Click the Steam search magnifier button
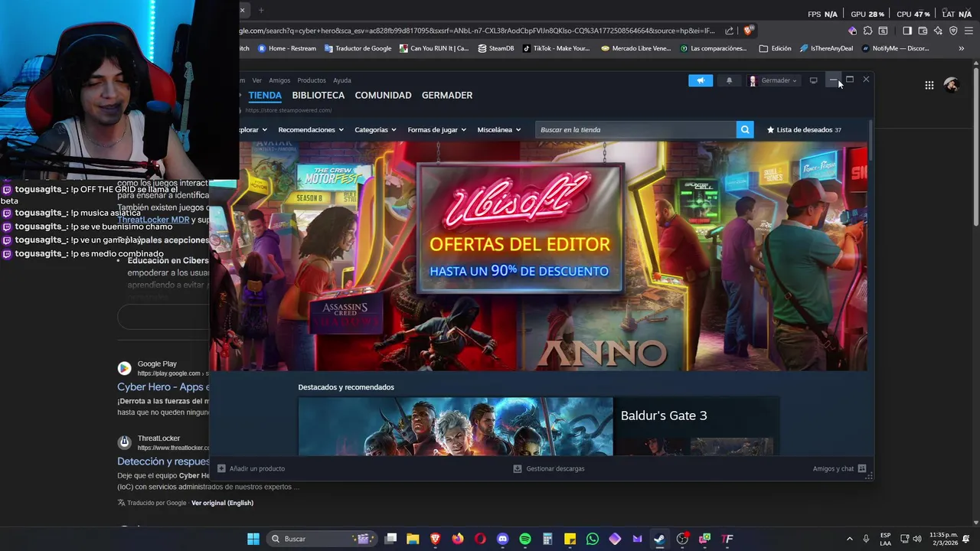 point(744,129)
